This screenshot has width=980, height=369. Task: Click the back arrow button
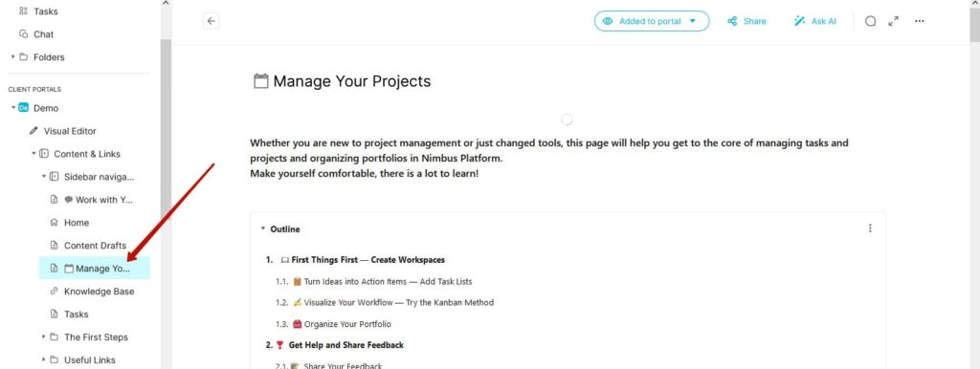[x=212, y=21]
